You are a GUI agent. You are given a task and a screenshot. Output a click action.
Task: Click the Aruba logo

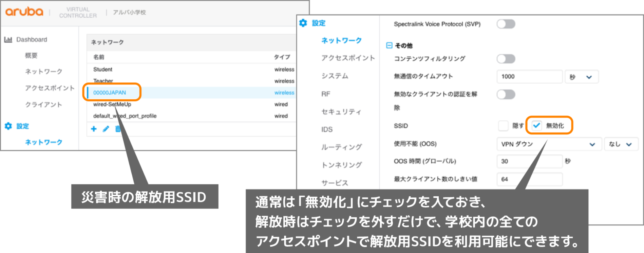pos(24,12)
